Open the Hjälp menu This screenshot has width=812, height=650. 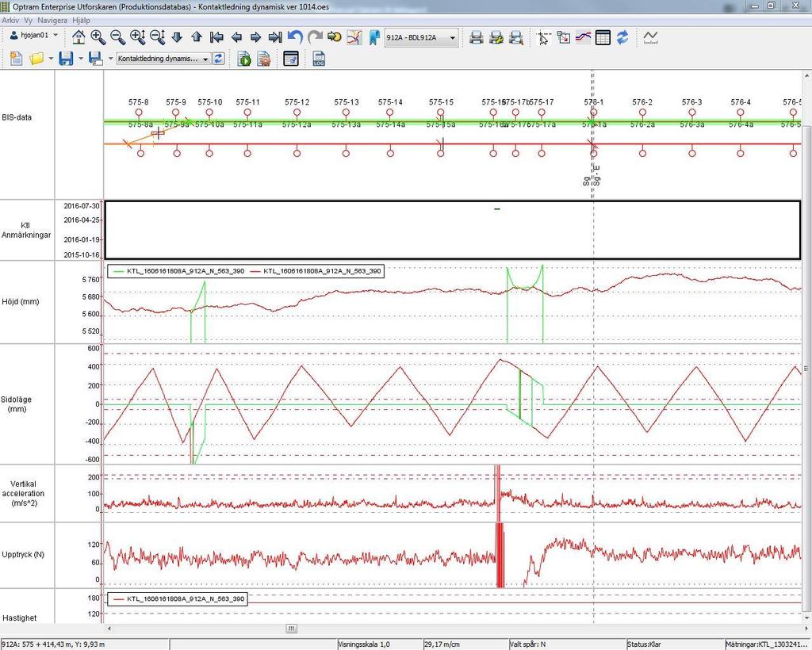82,20
